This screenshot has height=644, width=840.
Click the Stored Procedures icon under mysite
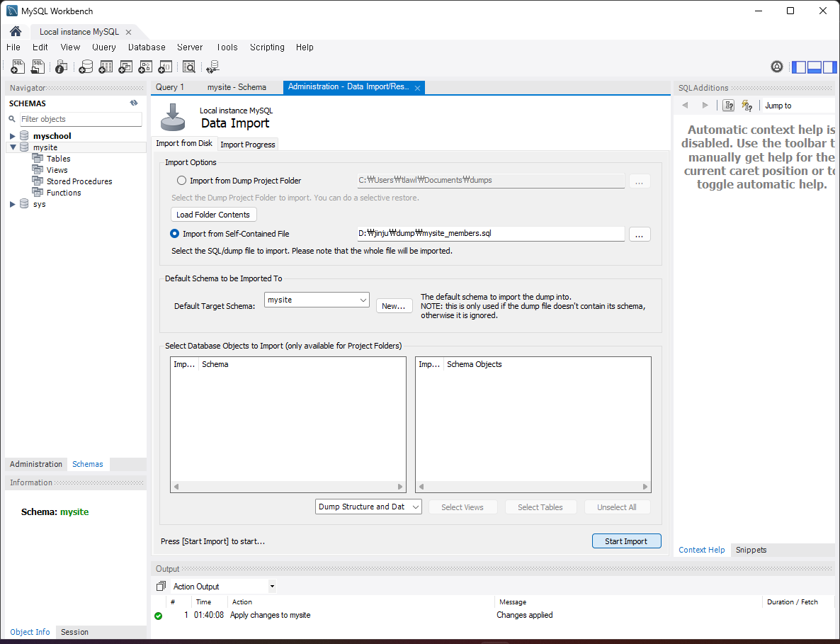(38, 181)
